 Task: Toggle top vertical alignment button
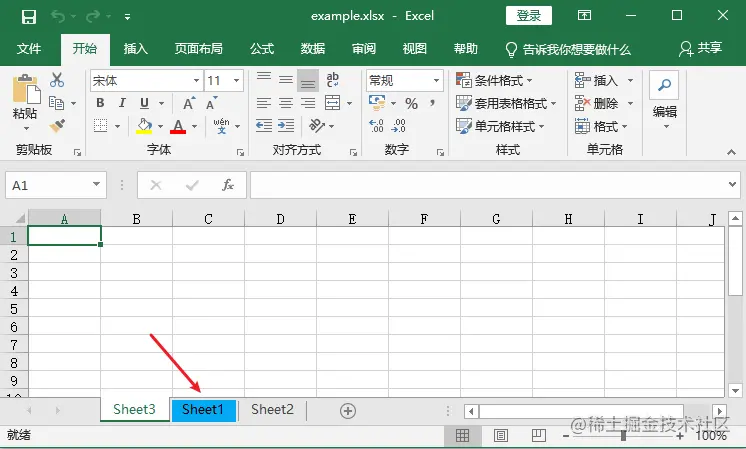(264, 77)
